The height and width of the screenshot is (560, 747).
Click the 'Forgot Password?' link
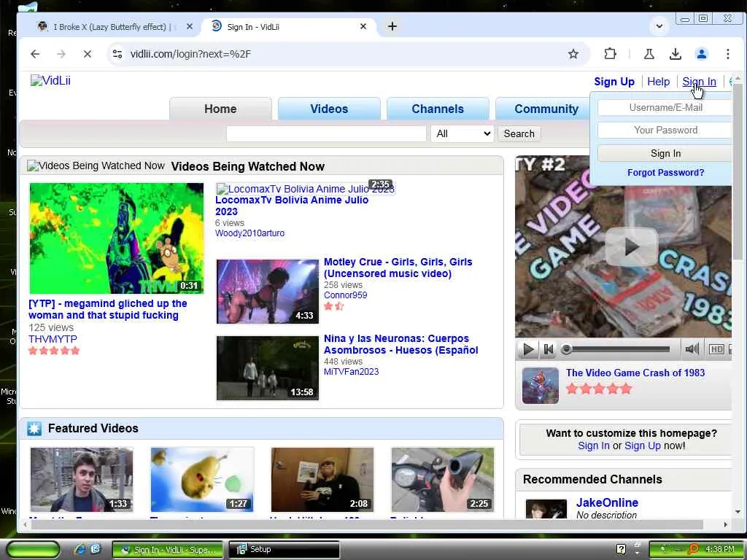[x=665, y=172]
